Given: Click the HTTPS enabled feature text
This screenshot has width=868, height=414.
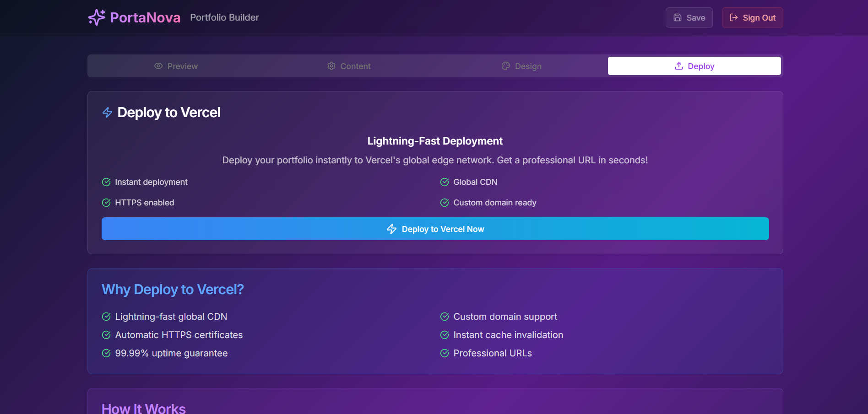Looking at the screenshot, I should [x=144, y=203].
